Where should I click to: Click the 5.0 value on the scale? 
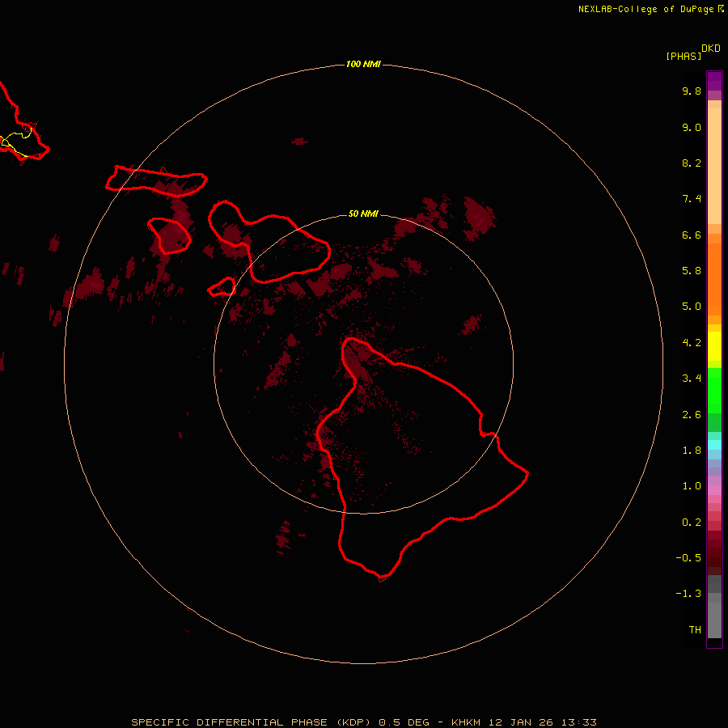coord(692,307)
